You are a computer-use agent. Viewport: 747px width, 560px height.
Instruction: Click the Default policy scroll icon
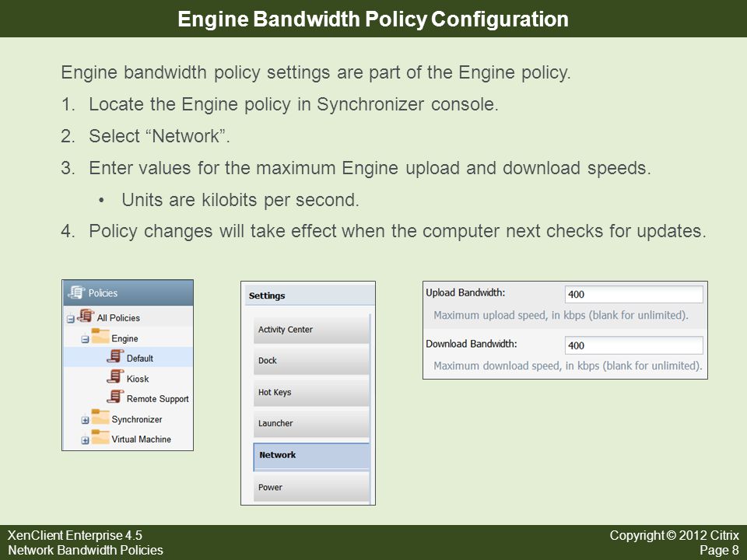pyautogui.click(x=115, y=356)
